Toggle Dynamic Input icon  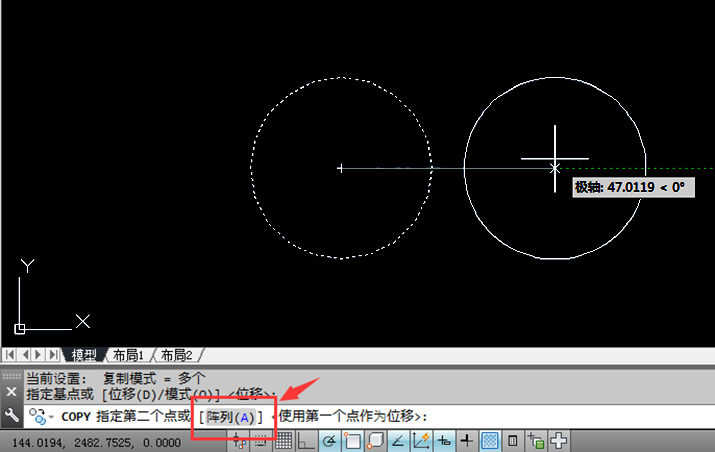pos(443,441)
